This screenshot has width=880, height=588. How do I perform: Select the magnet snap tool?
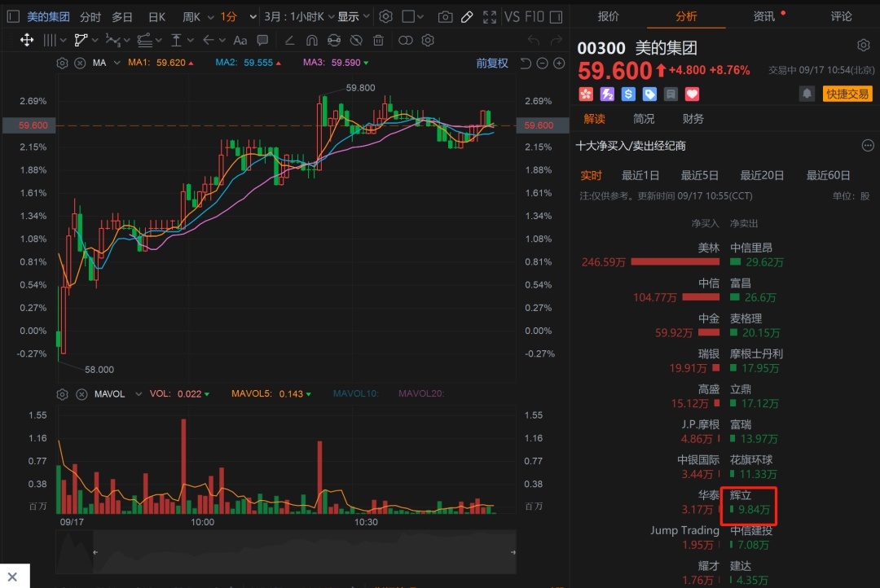click(311, 40)
